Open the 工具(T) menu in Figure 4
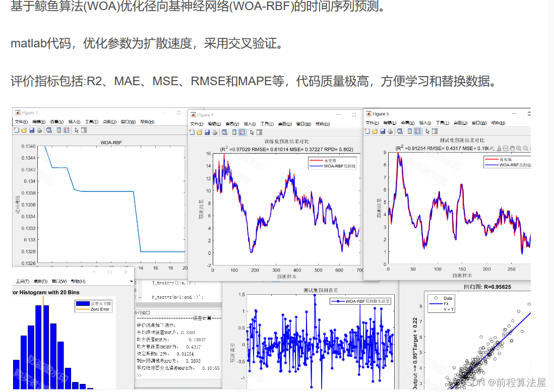This screenshot has width=554, height=392. tap(267, 124)
